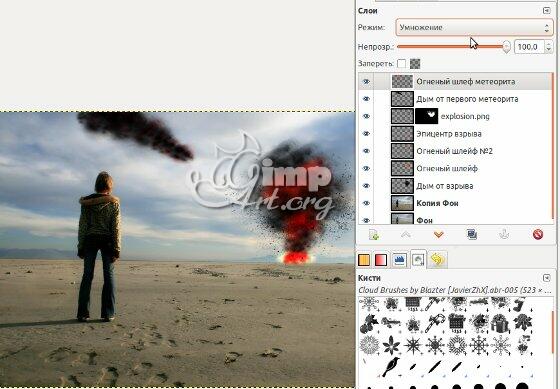Viewport: 560px width, 389px height.
Task: Check the Запереть pixels lock checkbox
Action: tap(401, 64)
